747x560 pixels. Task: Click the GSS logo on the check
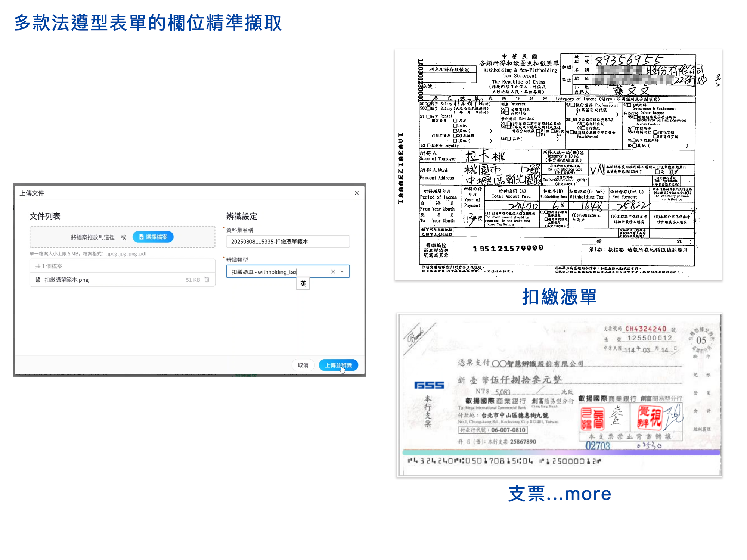tap(429, 385)
